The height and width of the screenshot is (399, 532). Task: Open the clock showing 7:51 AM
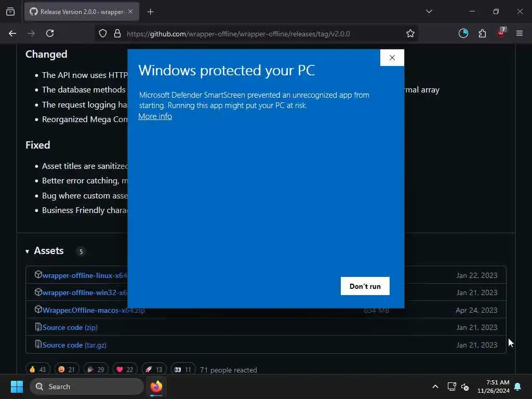click(494, 387)
